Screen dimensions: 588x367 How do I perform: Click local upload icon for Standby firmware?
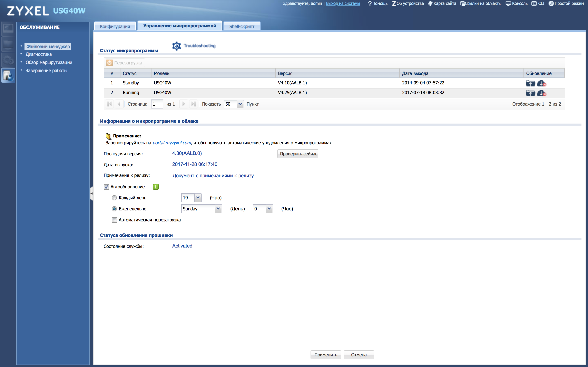(530, 83)
